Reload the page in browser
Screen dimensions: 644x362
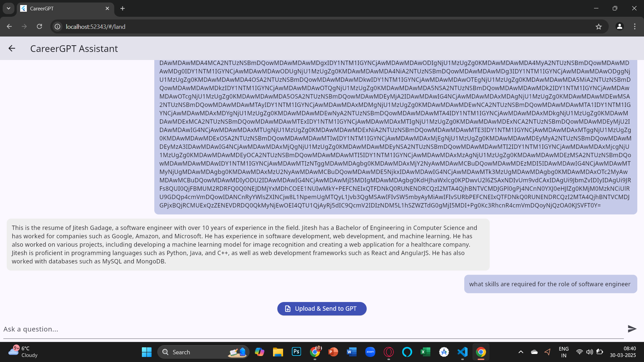(39, 26)
